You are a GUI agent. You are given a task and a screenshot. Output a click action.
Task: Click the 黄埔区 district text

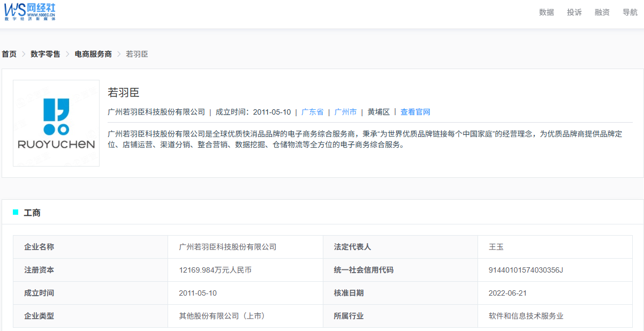click(x=379, y=112)
